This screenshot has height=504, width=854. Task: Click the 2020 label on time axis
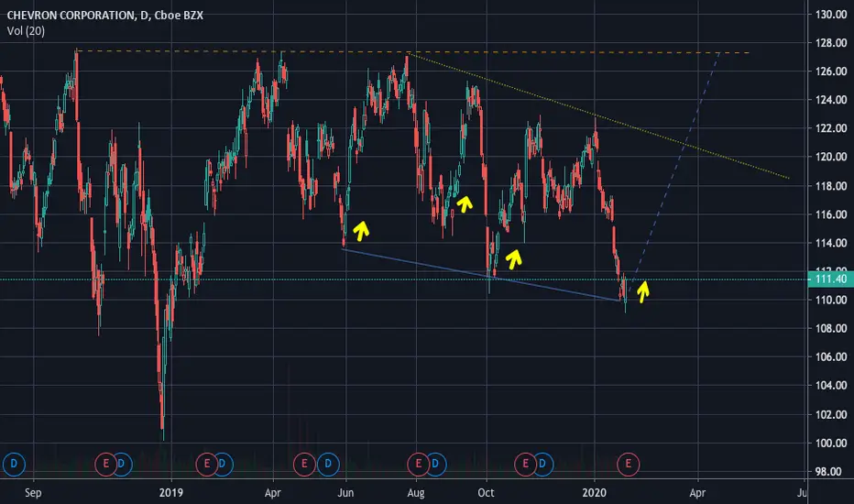point(594,493)
